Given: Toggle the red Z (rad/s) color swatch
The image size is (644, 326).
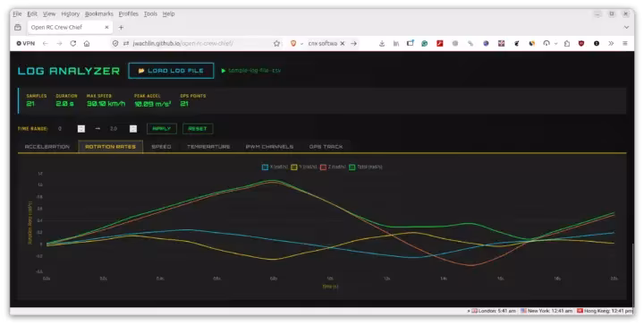Looking at the screenshot, I should [x=323, y=167].
